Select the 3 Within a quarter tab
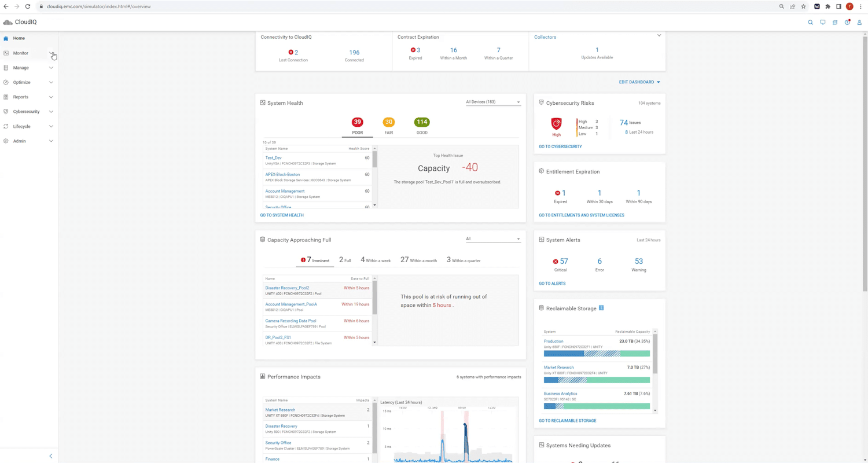 pos(464,260)
